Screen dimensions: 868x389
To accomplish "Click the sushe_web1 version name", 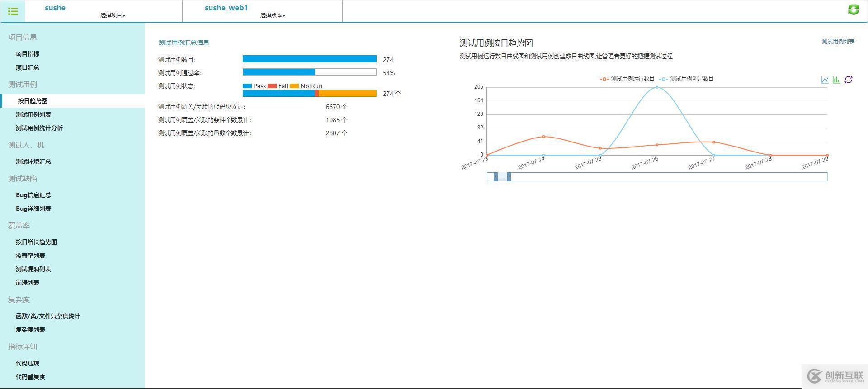I will pyautogui.click(x=226, y=8).
